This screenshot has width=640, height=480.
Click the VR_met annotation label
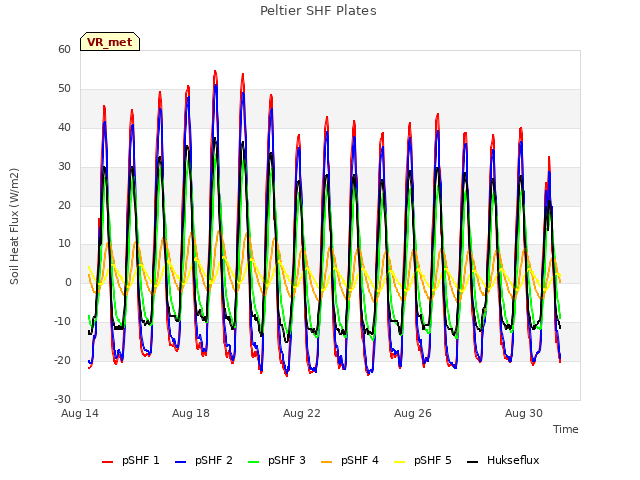click(110, 42)
